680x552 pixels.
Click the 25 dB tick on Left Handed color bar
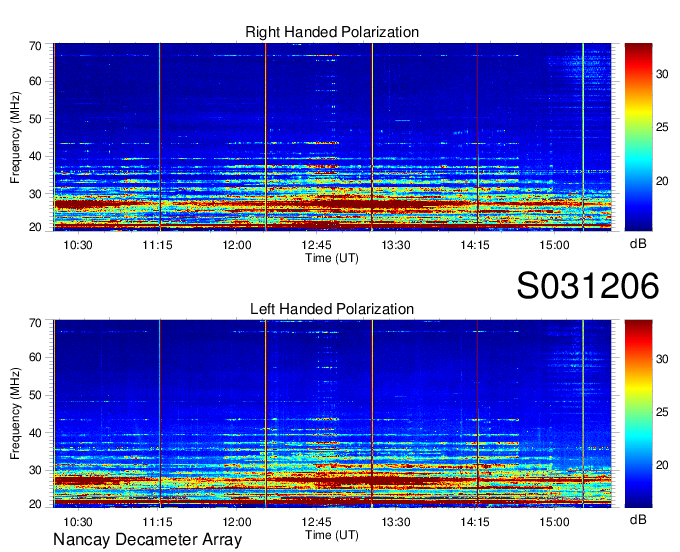(662, 412)
